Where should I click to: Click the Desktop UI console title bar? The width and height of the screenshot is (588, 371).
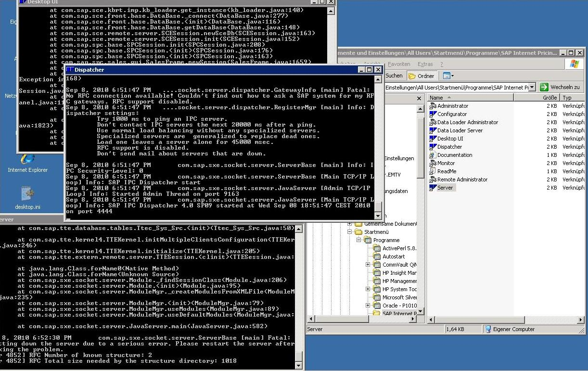point(177,2)
